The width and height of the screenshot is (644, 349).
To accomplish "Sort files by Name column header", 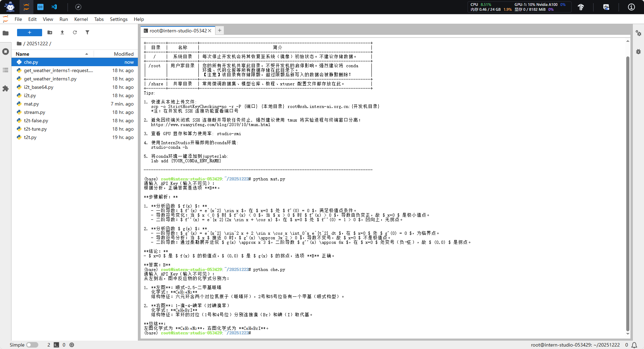I will coord(23,54).
